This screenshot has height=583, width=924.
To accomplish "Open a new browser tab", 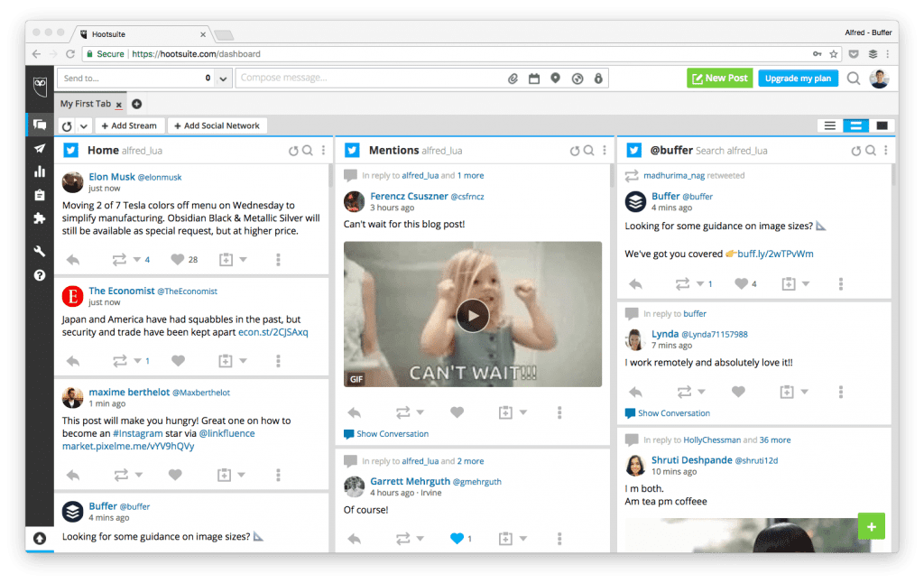I will (x=224, y=35).
